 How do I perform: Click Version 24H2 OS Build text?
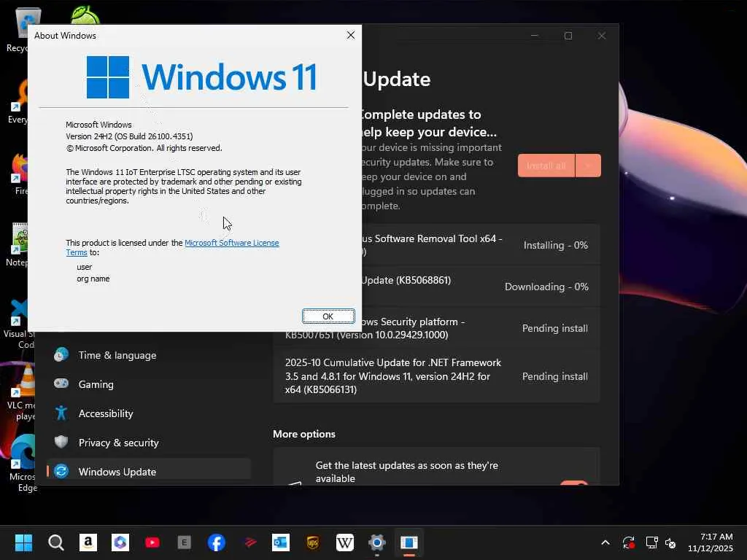point(129,136)
